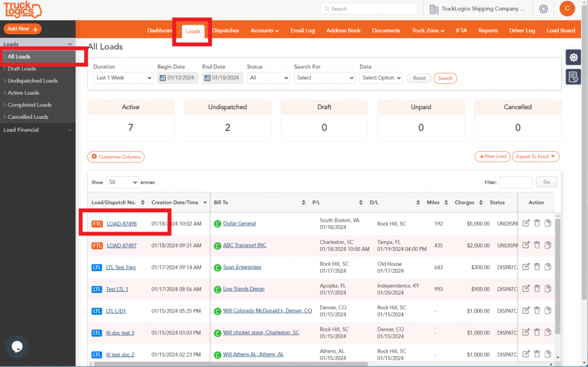Click the green C badge beside Dollar General

coord(217,224)
